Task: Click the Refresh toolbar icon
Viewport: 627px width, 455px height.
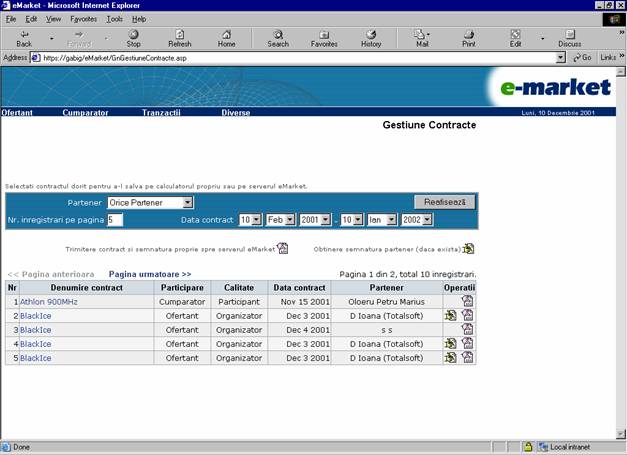Action: (x=180, y=38)
